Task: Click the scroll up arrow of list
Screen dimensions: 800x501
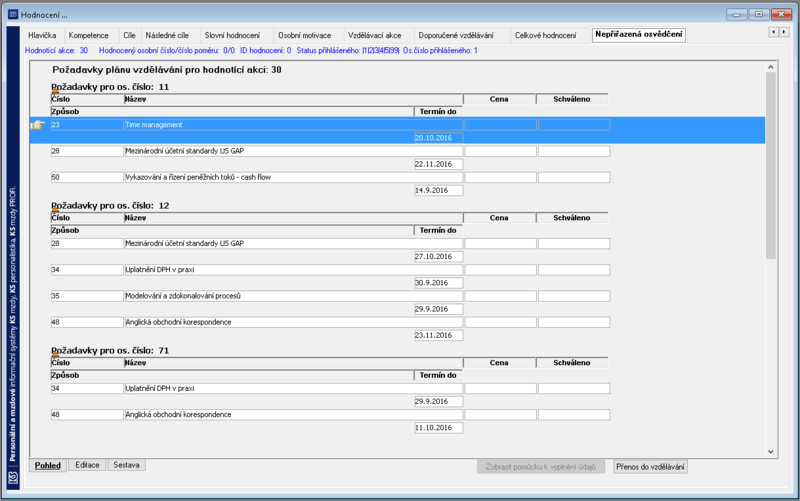Action: 770,67
